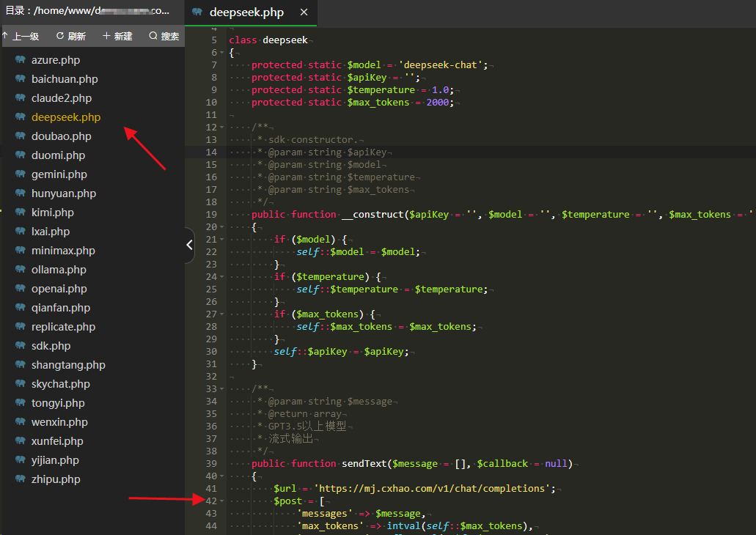The width and height of the screenshot is (756, 535).
Task: Open zhipu.php from the file list
Action: (x=56, y=479)
